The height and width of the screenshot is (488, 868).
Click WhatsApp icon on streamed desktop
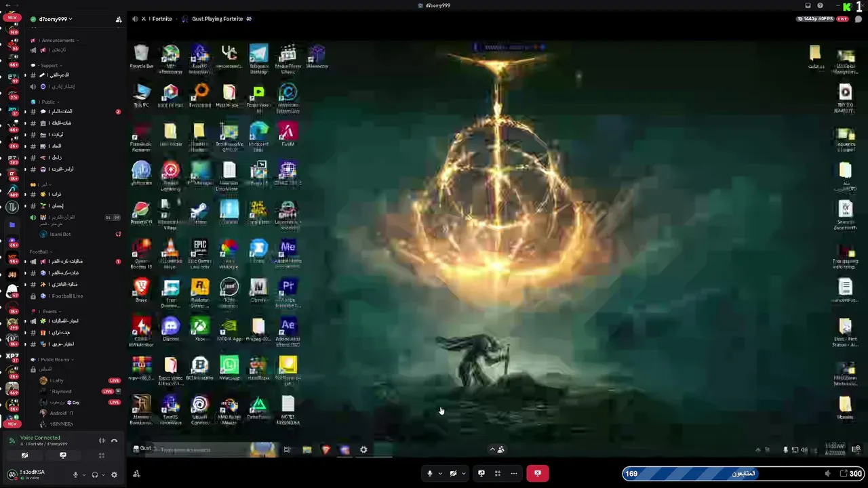pos(229,368)
